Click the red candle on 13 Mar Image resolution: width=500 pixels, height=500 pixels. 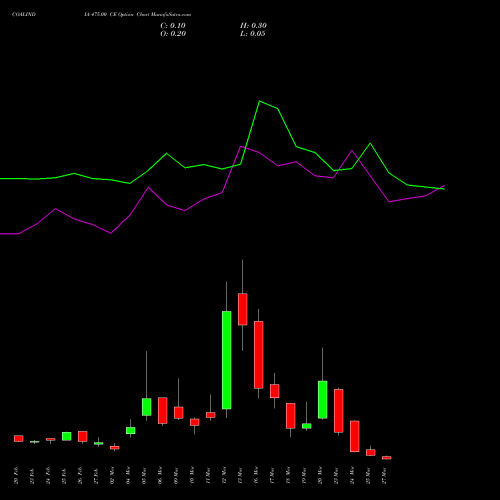243,309
